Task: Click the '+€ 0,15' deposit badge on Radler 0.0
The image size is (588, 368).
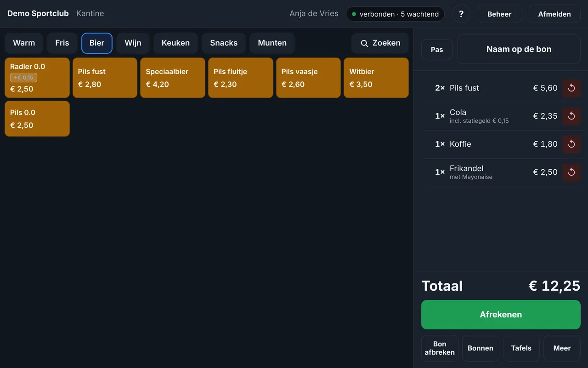Action: coord(23,78)
